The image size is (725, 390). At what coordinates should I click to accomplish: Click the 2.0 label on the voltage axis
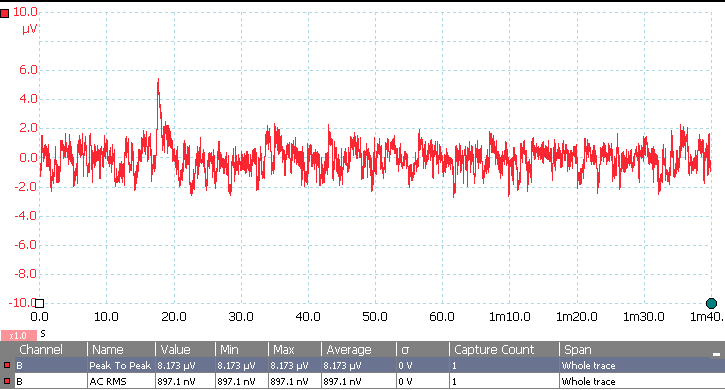(28, 128)
